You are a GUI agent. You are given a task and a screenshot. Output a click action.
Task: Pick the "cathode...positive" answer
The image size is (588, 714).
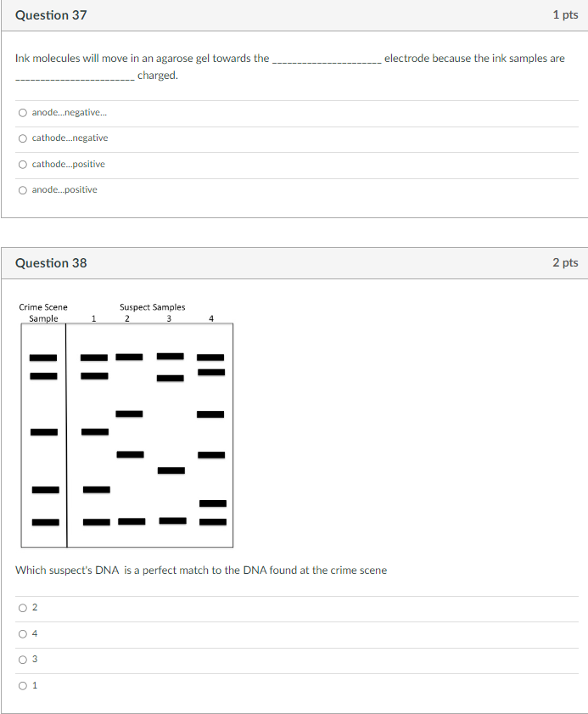point(23,165)
